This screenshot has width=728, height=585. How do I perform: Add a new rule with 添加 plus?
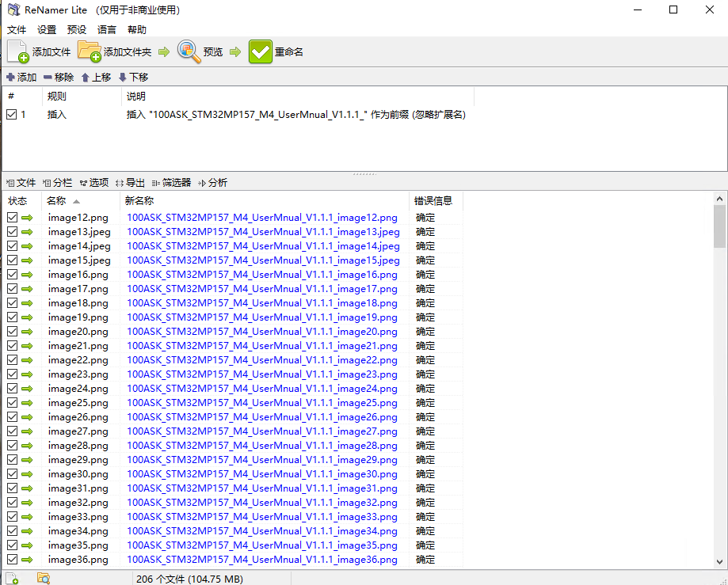click(21, 77)
